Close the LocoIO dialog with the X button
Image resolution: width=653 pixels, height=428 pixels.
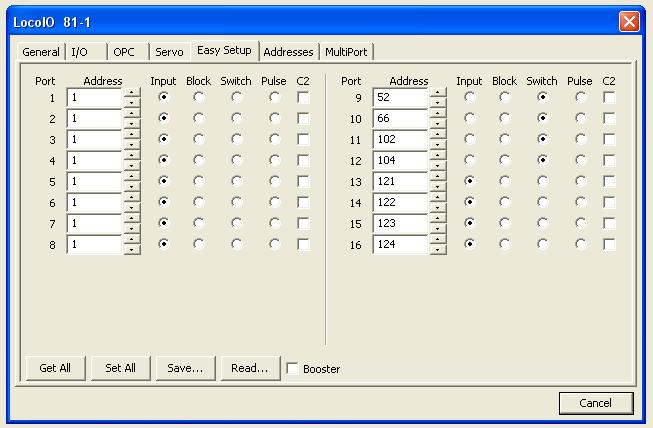tap(629, 21)
